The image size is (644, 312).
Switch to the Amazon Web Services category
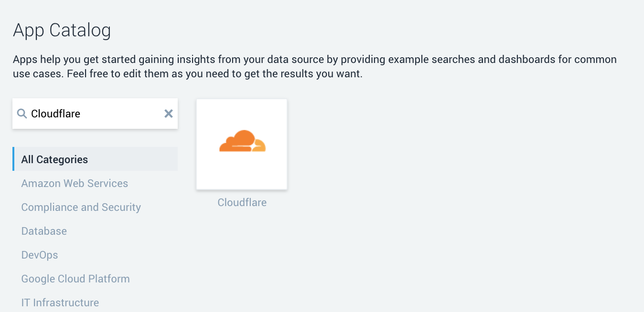click(75, 183)
